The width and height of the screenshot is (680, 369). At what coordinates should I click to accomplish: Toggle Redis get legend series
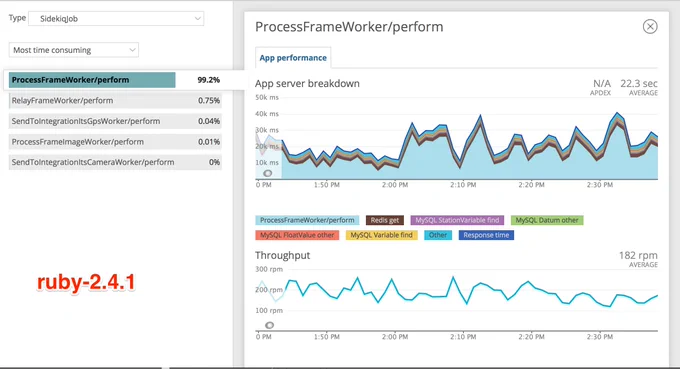[385, 220]
